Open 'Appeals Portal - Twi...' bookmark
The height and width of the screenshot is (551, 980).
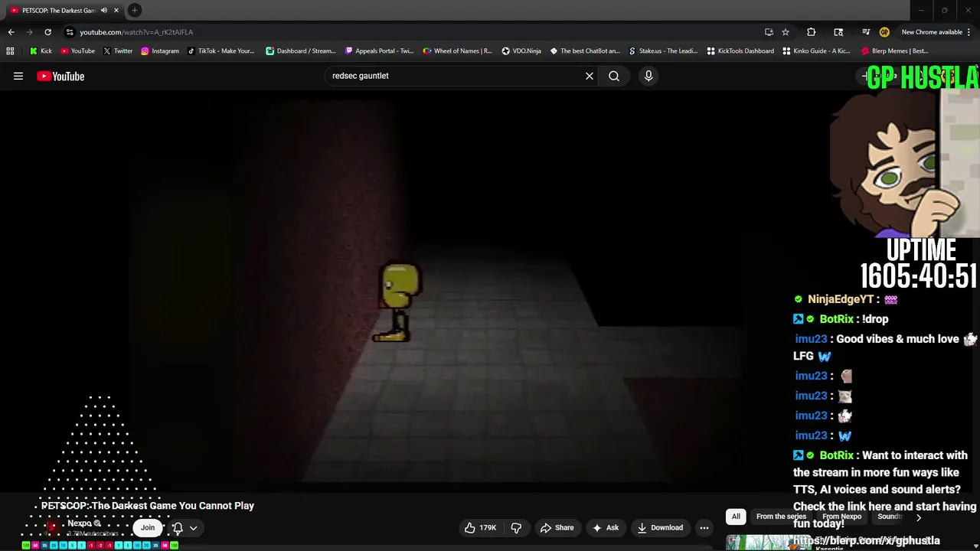(379, 51)
